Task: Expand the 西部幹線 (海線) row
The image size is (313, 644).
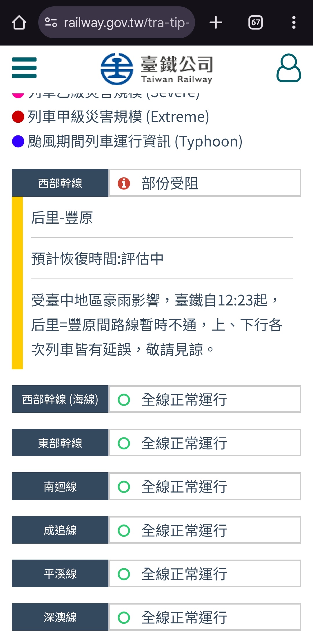Action: (156, 399)
